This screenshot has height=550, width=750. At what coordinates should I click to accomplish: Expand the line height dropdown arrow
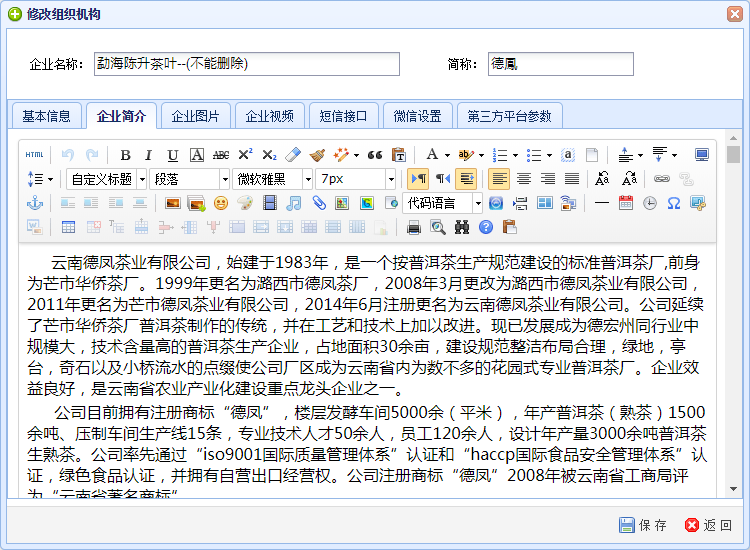pyautogui.click(x=50, y=180)
